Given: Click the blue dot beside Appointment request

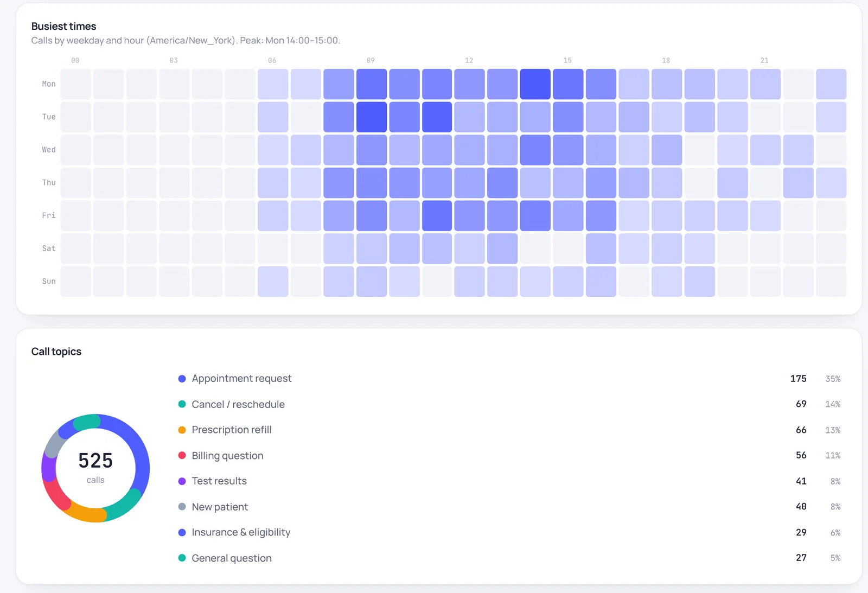Looking at the screenshot, I should pyautogui.click(x=182, y=379).
